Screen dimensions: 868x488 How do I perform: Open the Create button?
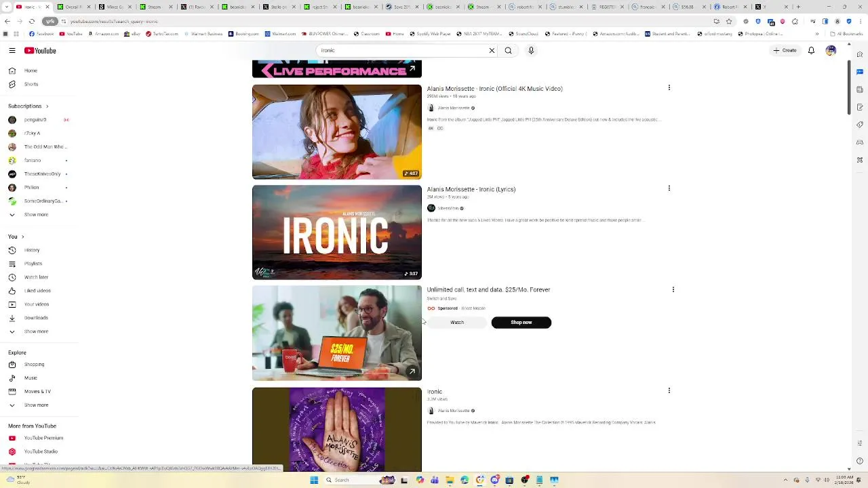click(x=785, y=50)
